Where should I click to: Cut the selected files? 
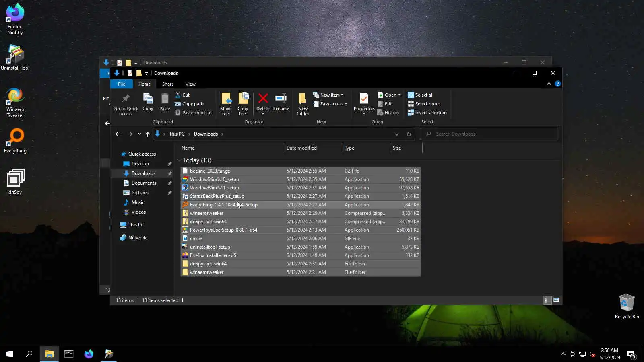point(182,95)
